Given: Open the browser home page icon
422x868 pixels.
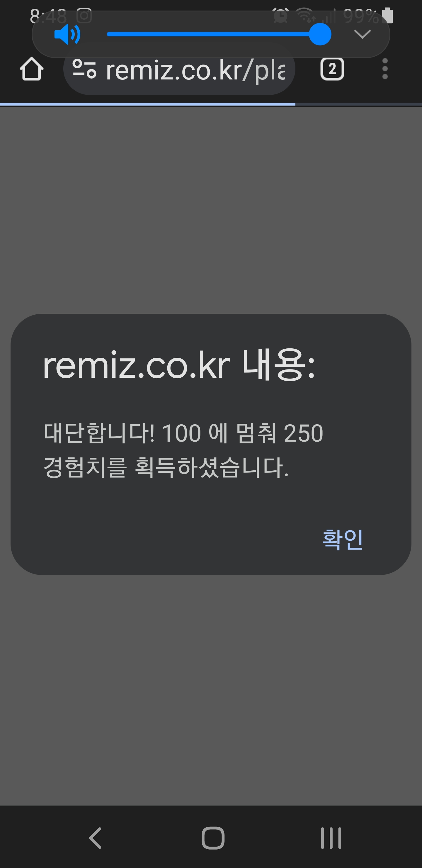Looking at the screenshot, I should point(32,69).
